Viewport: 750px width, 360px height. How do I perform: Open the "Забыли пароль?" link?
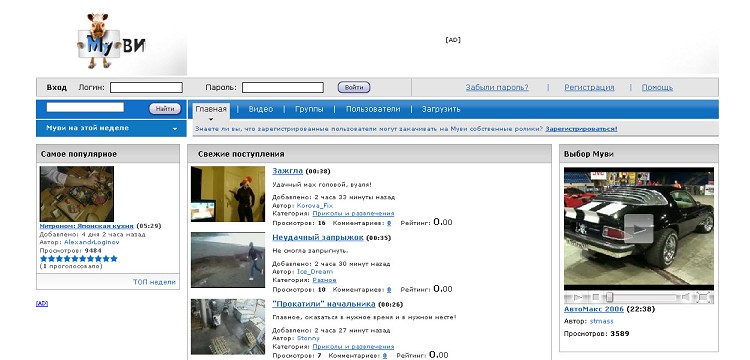(497, 87)
